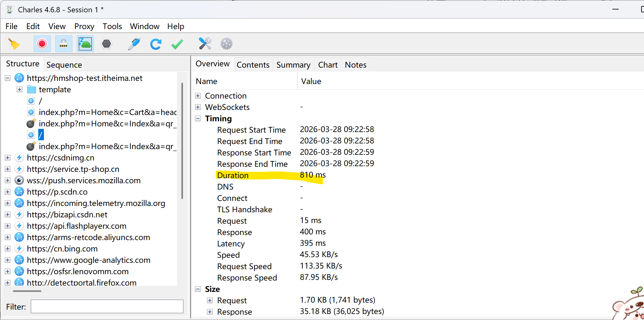
Task: Select the Overview tab
Action: click(x=213, y=64)
